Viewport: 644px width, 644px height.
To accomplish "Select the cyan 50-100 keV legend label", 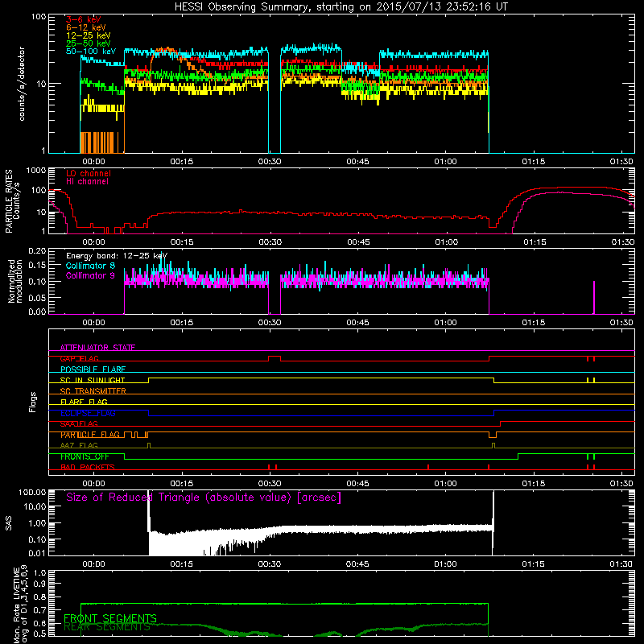I will [91, 52].
